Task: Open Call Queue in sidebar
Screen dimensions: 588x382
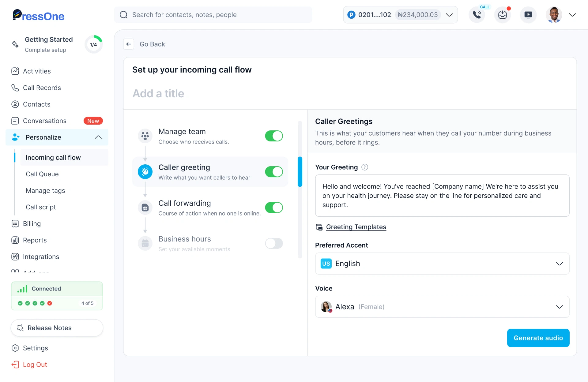Action: pos(42,174)
